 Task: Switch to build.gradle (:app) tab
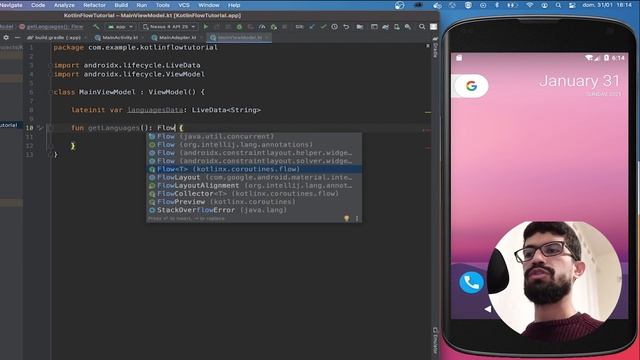(58, 37)
